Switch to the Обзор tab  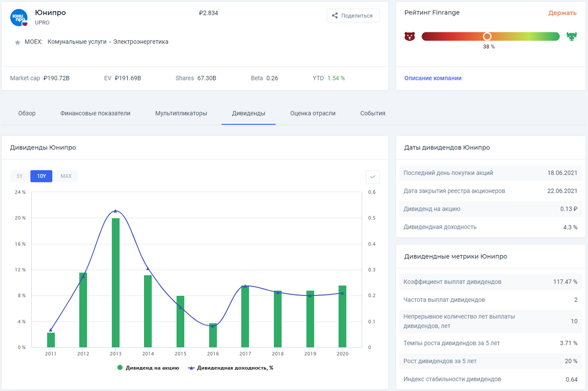pos(27,113)
